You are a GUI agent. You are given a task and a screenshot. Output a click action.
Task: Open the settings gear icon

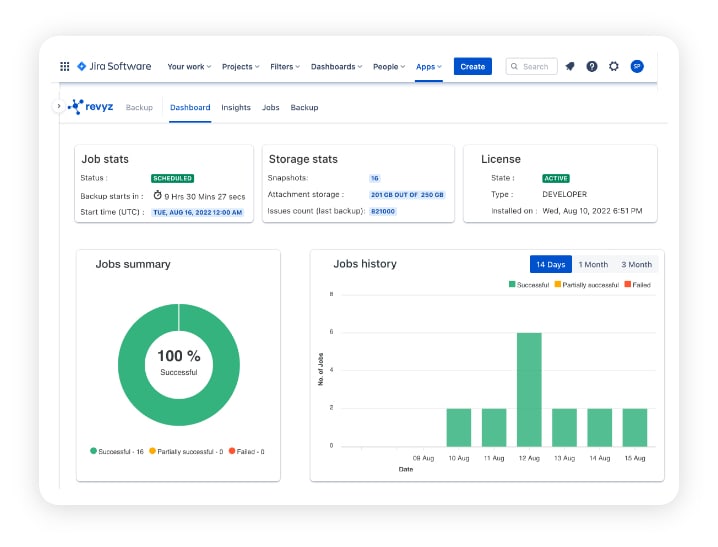click(614, 67)
